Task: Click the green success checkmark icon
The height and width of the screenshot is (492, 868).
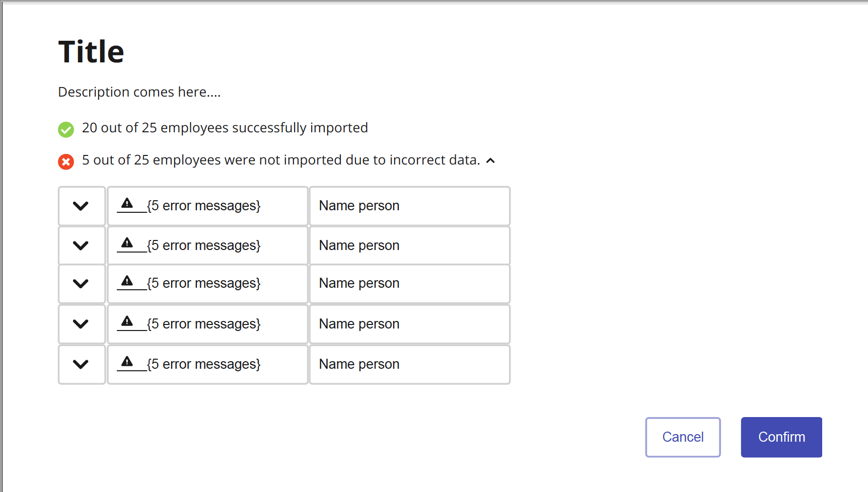Action: pyautogui.click(x=66, y=129)
